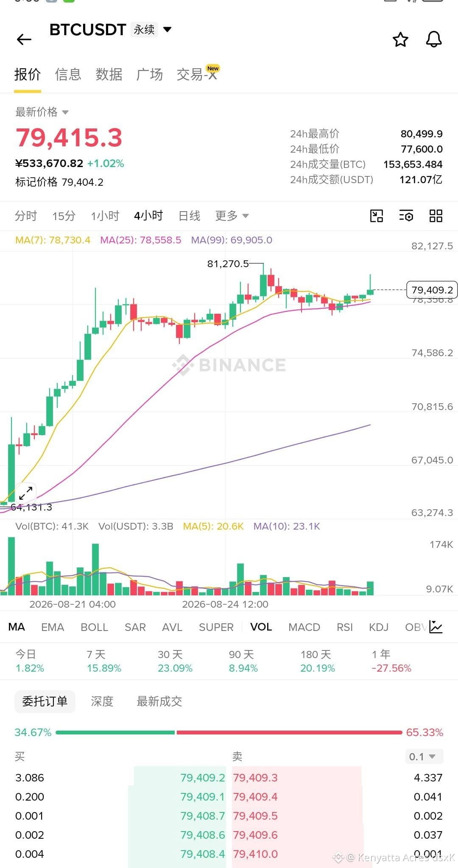
Task: Select bid price 79,409.1
Action: coord(203,797)
